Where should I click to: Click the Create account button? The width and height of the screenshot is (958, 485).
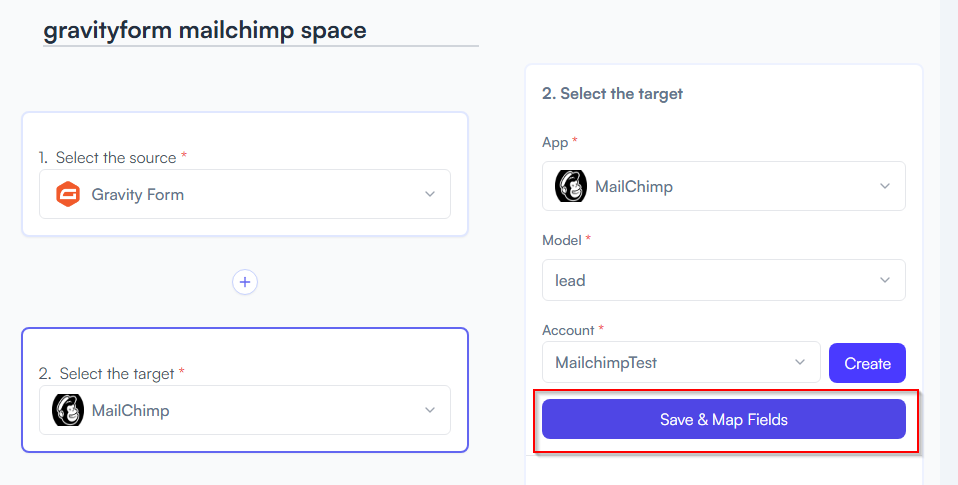(867, 363)
